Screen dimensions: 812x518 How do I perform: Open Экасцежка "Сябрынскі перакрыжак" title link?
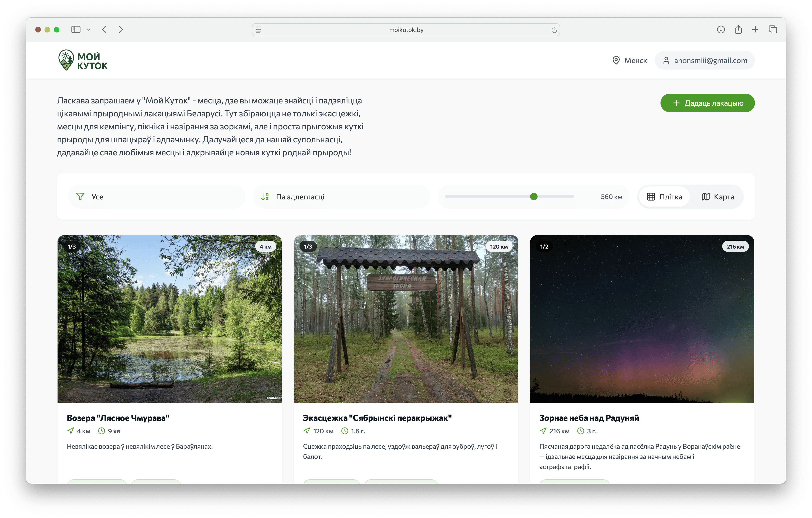(377, 418)
